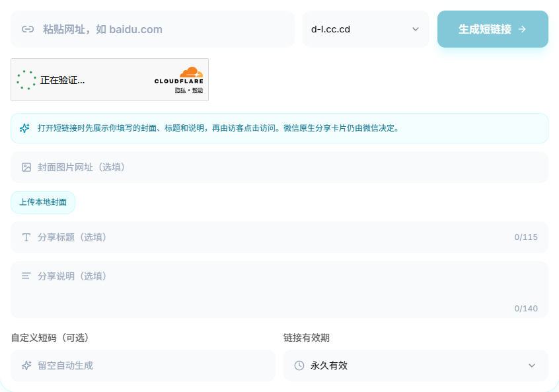Click the chevron on domain selector

416,29
